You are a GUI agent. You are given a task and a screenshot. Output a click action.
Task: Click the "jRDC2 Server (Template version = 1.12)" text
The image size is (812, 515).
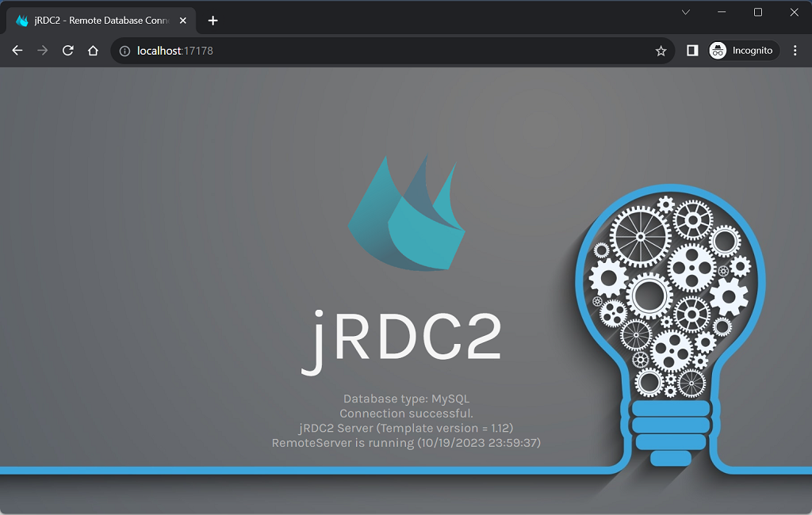tap(406, 428)
